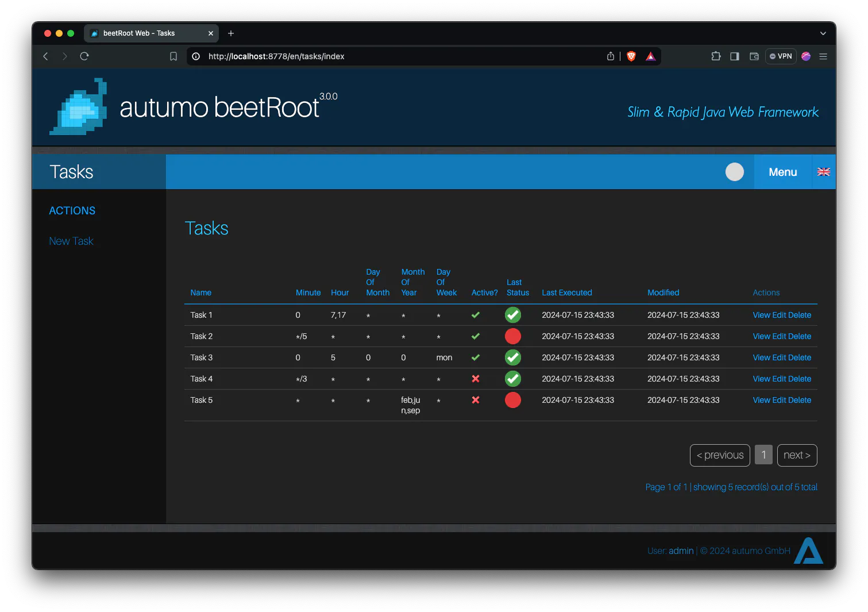Open Brave Shields lion icon
The height and width of the screenshot is (612, 868).
point(631,56)
